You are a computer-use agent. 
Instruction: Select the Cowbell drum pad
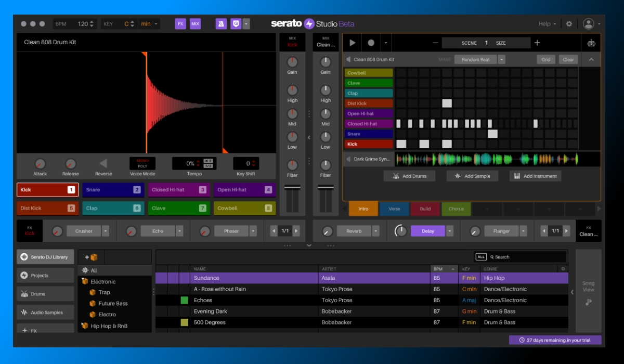click(x=244, y=208)
